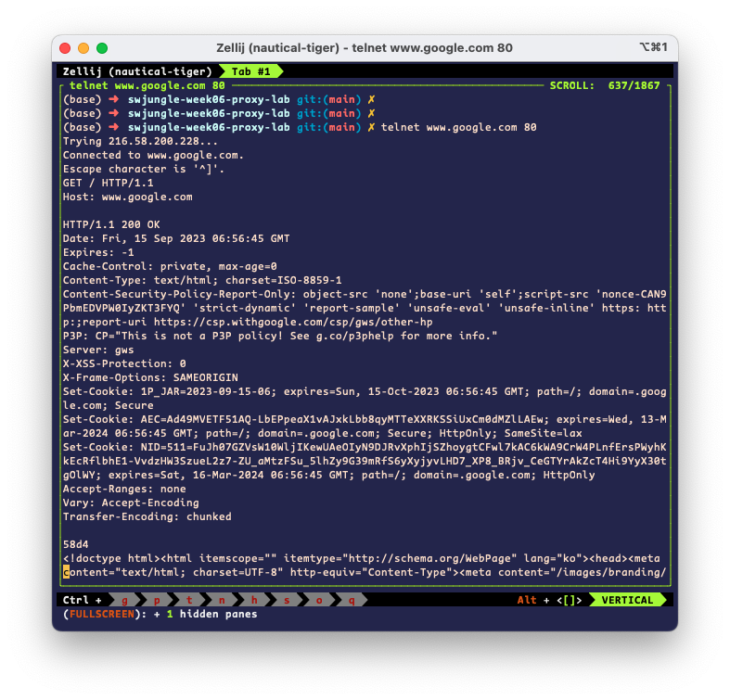Click the highlighted cursor at 'content=' line

pyautogui.click(x=66, y=572)
